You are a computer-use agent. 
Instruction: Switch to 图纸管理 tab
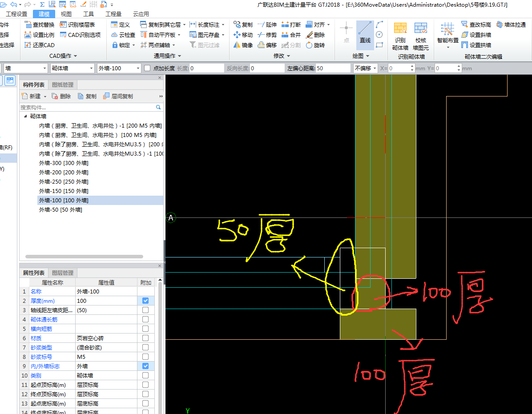(62, 85)
